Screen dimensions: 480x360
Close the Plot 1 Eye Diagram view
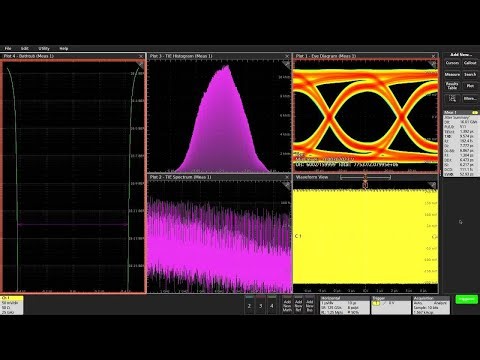point(433,56)
